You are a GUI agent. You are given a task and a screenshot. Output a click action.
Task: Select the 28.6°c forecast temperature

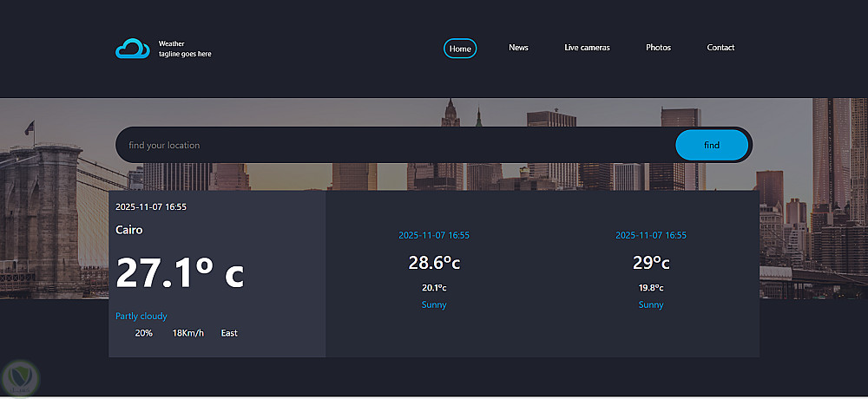(x=434, y=263)
